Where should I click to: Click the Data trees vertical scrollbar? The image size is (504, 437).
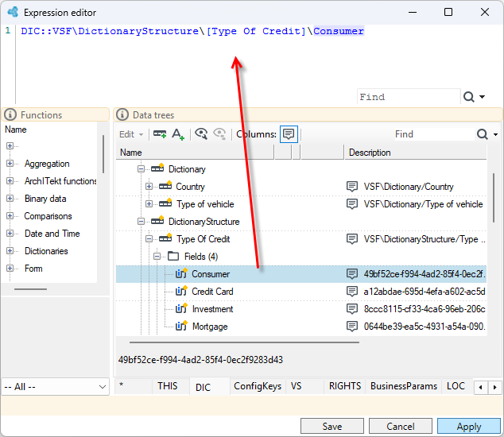click(x=494, y=198)
